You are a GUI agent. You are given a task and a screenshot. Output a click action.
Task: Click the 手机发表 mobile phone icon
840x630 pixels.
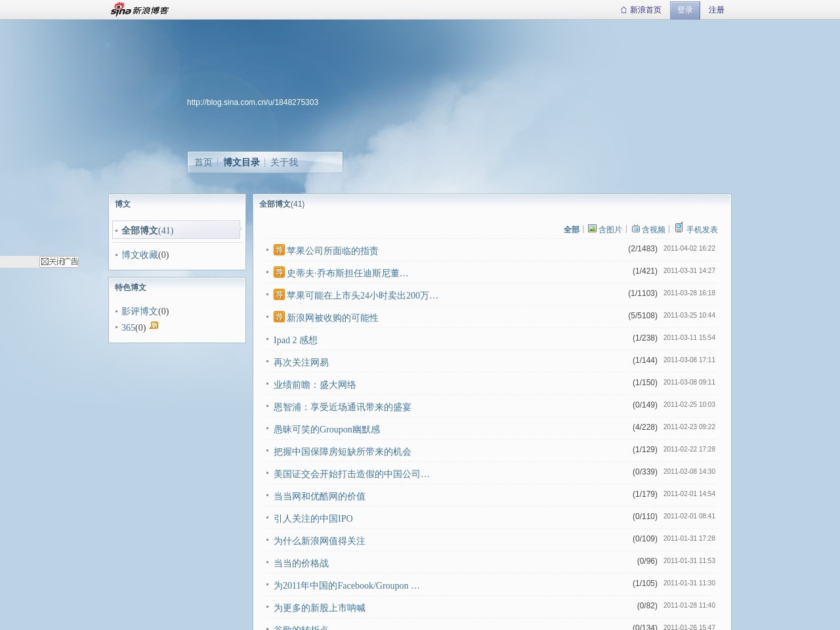pyautogui.click(x=679, y=228)
